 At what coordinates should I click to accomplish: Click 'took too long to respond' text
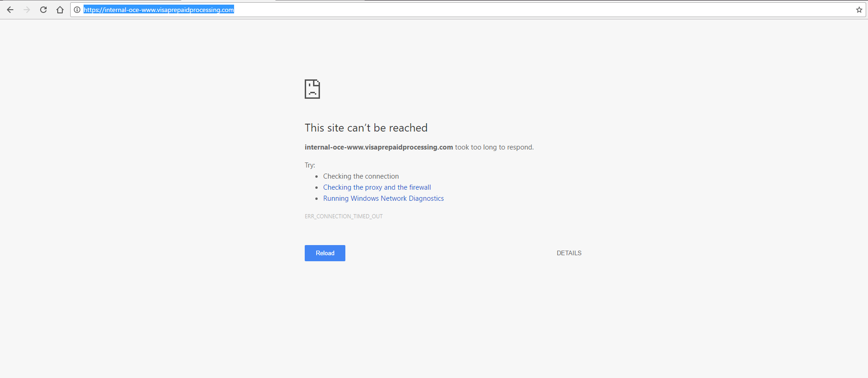(494, 147)
